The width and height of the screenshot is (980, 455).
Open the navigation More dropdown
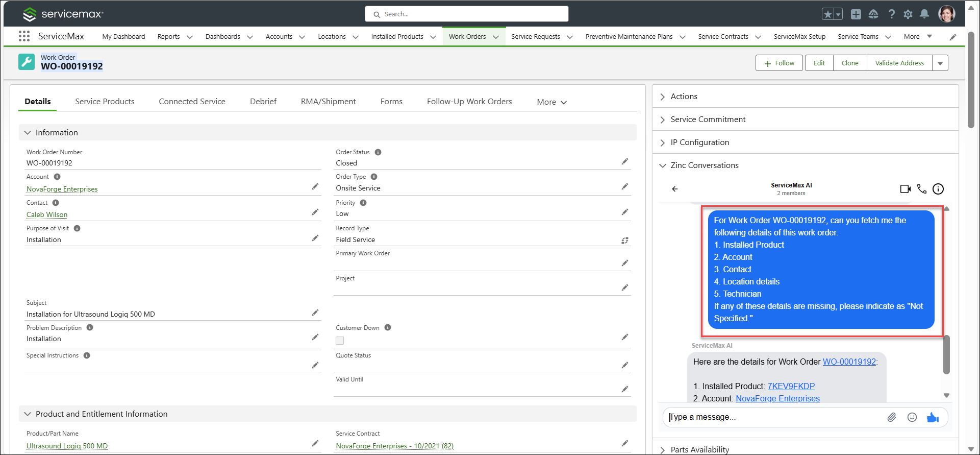pyautogui.click(x=918, y=37)
